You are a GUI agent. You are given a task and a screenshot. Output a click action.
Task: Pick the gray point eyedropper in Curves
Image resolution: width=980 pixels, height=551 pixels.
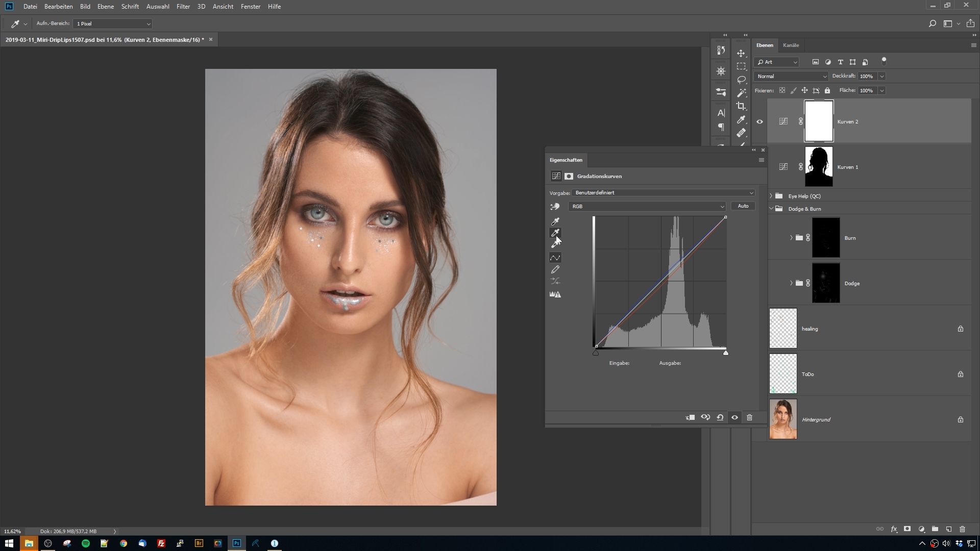[x=555, y=233]
